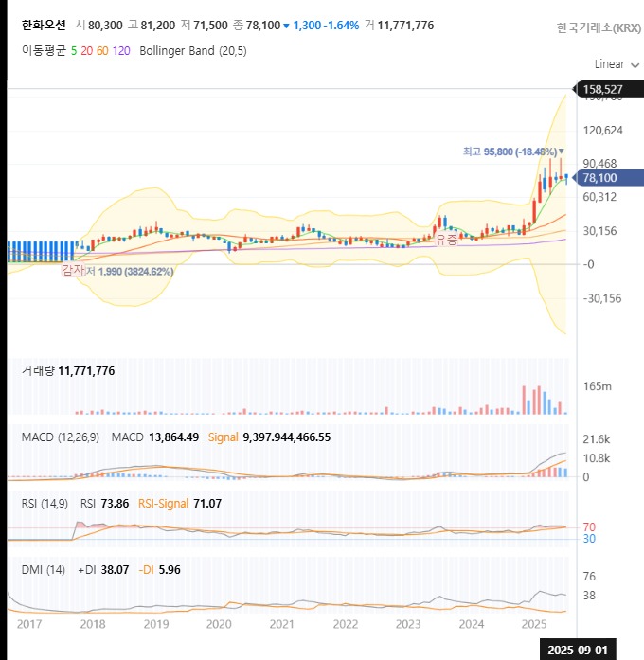
Task: Select moving average period 20
Action: 87,51
